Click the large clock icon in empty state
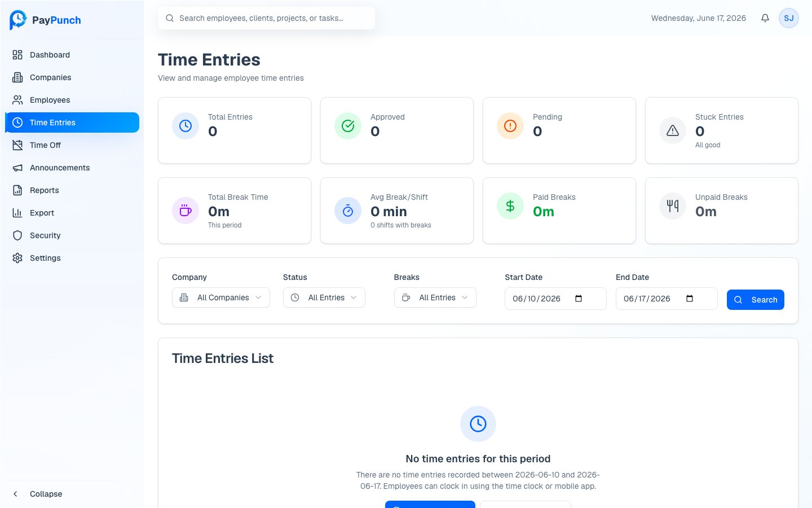This screenshot has height=508, width=812. pyautogui.click(x=478, y=424)
